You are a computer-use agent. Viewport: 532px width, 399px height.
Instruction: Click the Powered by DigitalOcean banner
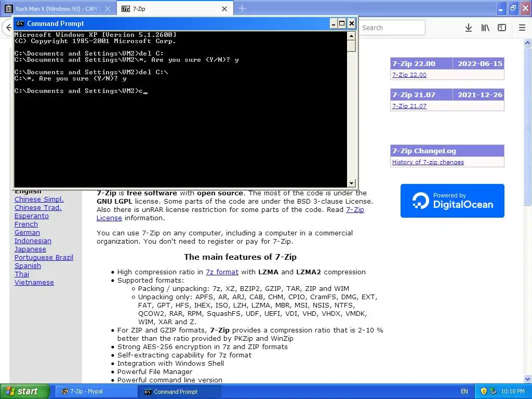pyautogui.click(x=453, y=201)
